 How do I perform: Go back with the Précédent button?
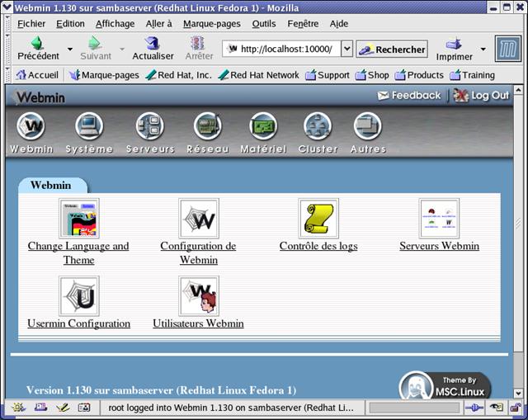point(38,49)
